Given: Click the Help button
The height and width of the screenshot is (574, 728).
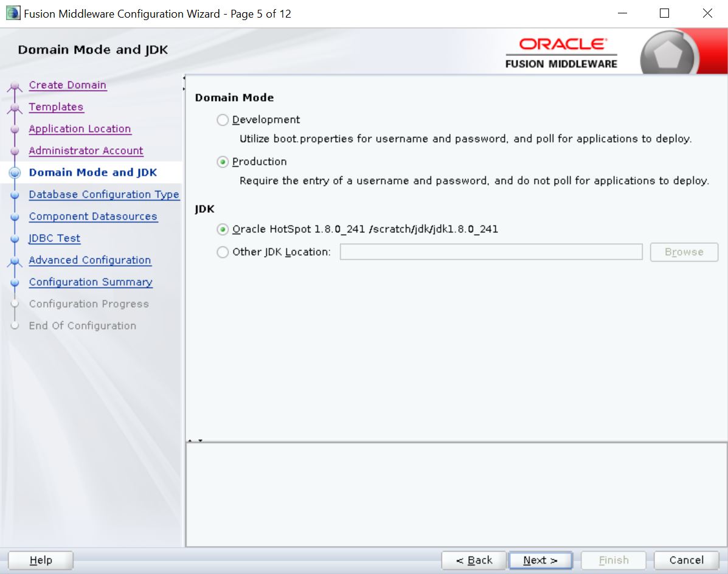Looking at the screenshot, I should pos(41,560).
